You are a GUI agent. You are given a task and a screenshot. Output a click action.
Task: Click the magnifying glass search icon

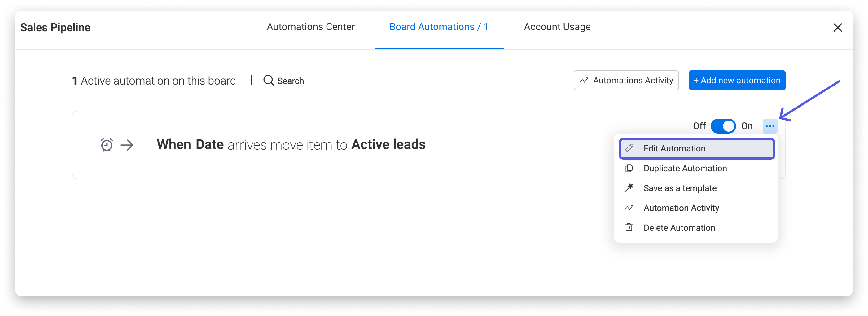pyautogui.click(x=268, y=80)
